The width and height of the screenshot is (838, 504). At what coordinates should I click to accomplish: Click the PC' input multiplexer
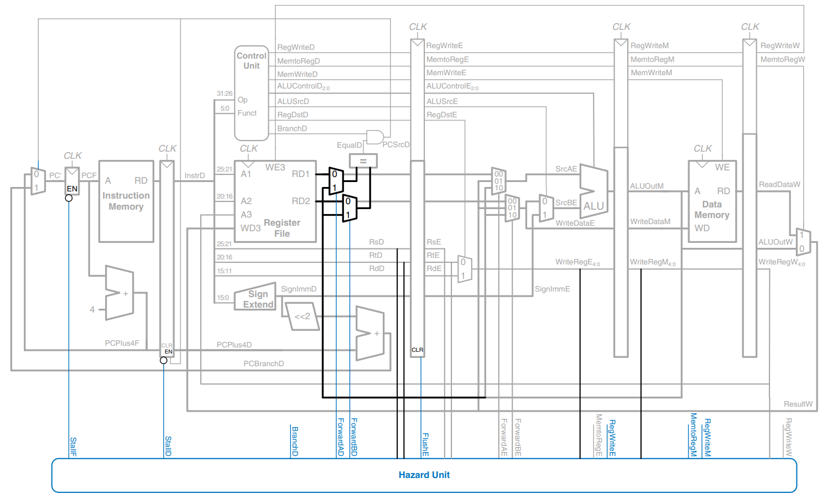[x=37, y=181]
